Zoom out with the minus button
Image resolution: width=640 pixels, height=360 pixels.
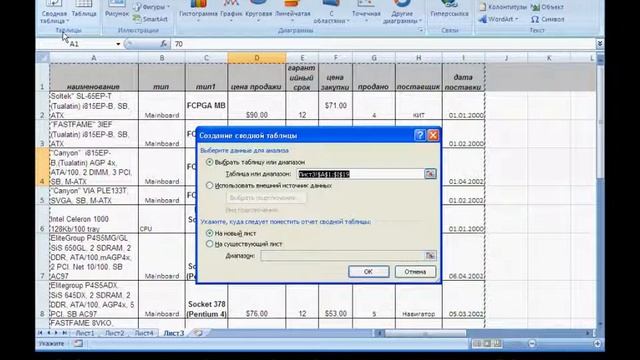pos(532,344)
